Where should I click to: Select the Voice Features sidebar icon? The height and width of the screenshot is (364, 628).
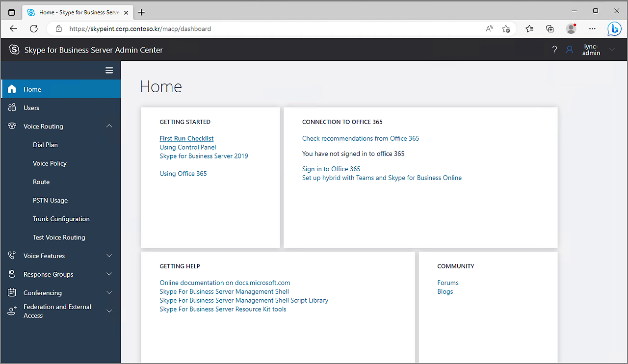pos(11,255)
